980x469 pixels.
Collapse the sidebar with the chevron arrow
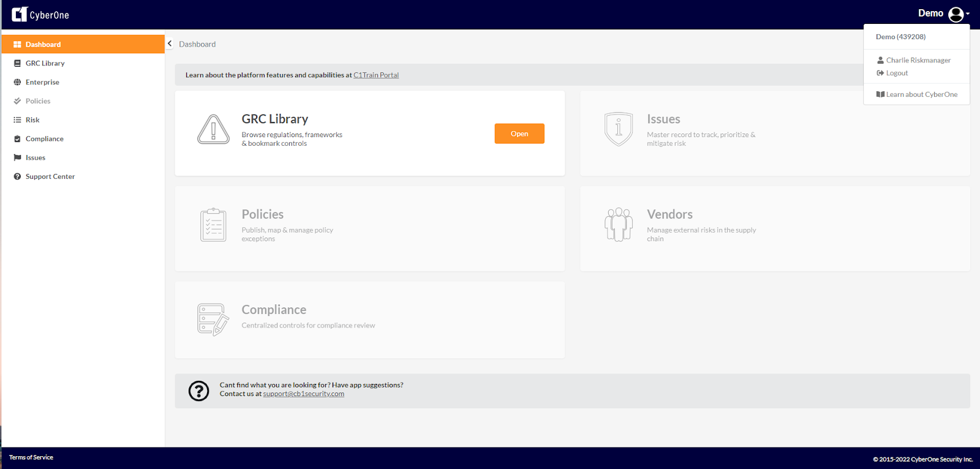[x=170, y=43]
